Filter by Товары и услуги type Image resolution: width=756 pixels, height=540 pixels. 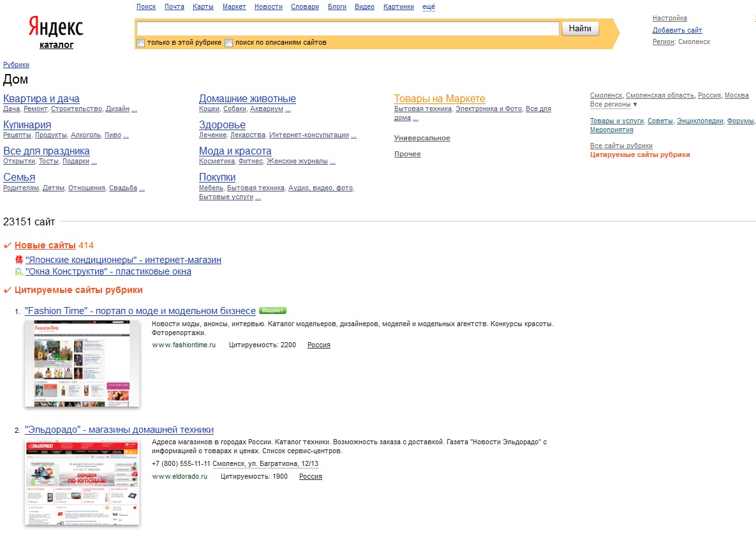tap(617, 121)
